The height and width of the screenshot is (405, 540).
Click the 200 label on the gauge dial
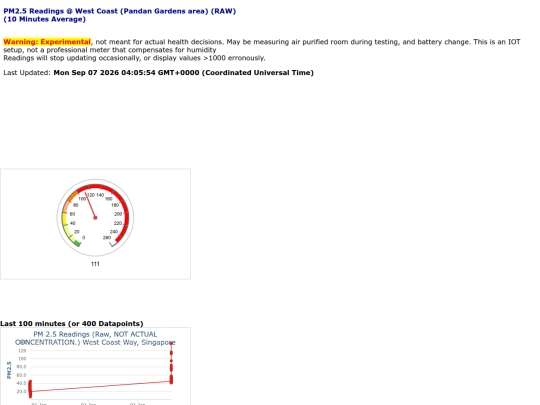tap(118, 214)
